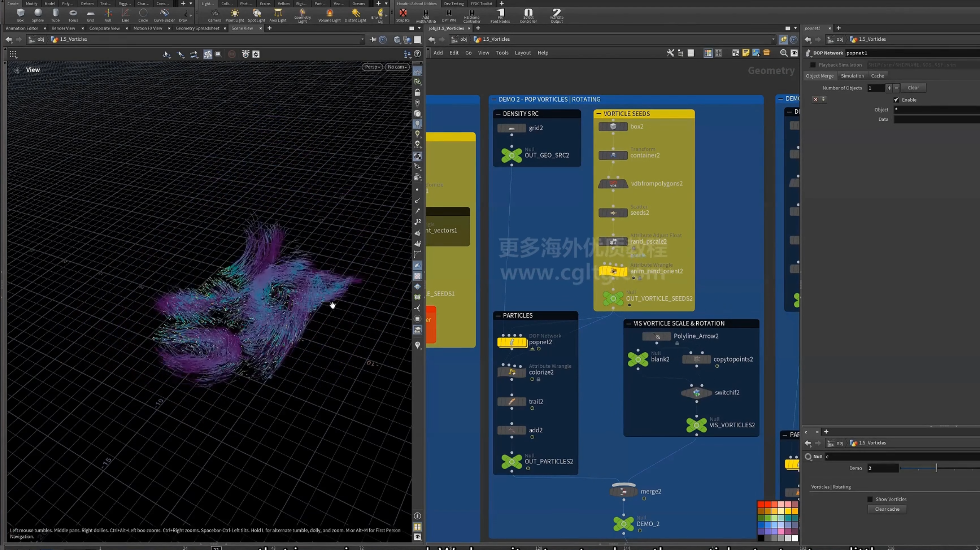Switch to the Geometry Spreadsheet tab

click(197, 28)
